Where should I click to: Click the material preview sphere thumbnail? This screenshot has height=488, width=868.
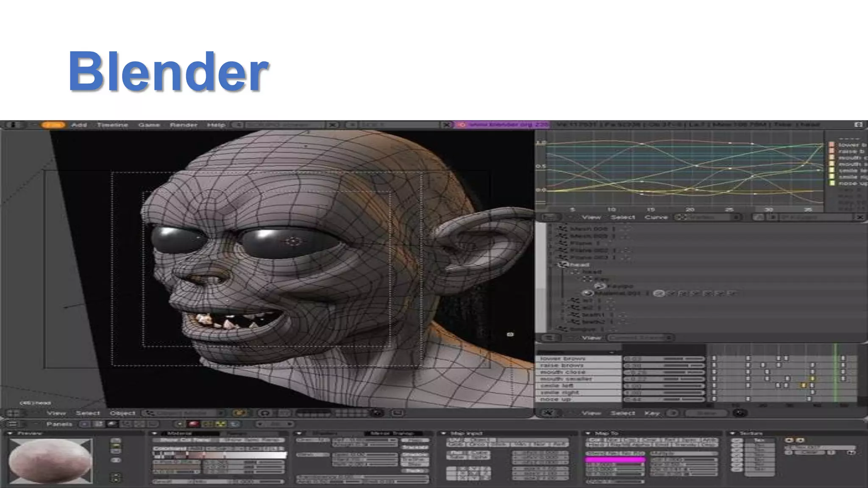tap(50, 461)
